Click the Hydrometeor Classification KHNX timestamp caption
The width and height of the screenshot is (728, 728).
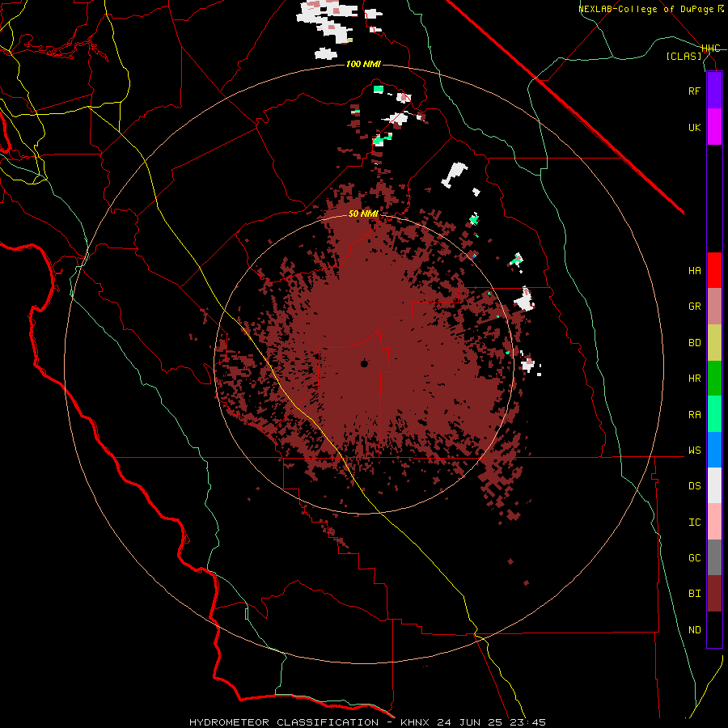pyautogui.click(x=367, y=722)
